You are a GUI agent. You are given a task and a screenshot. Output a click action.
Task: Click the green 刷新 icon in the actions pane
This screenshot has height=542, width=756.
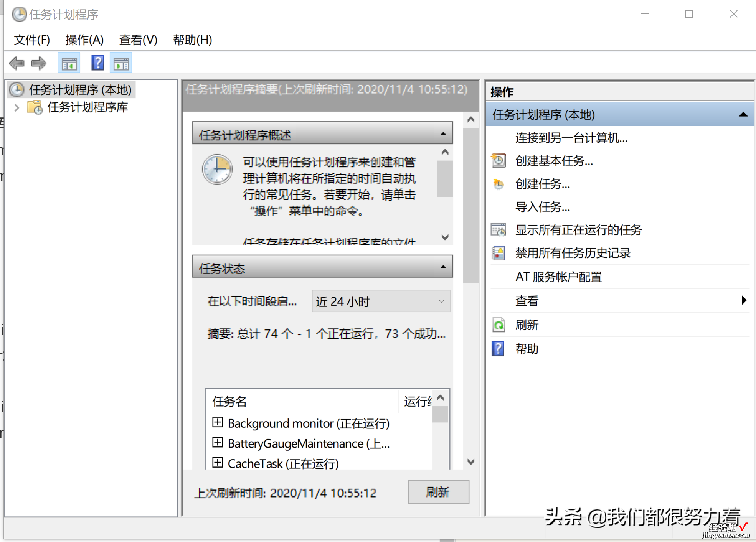(x=498, y=325)
